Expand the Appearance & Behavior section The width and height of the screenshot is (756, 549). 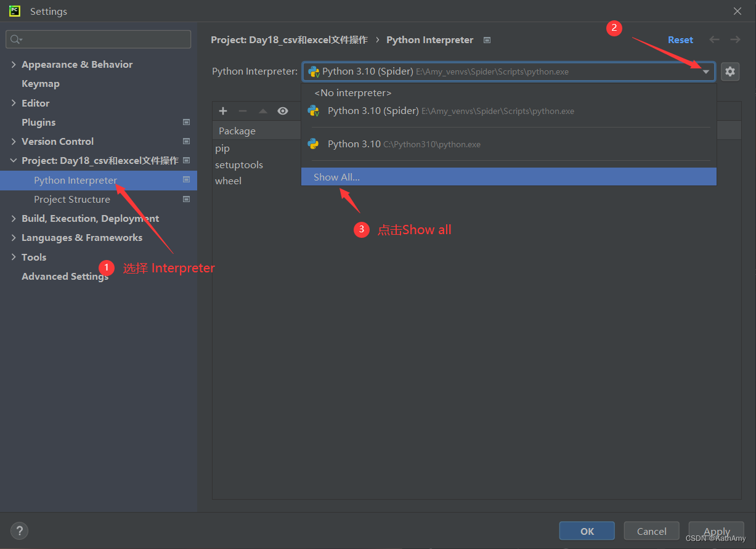(x=14, y=64)
